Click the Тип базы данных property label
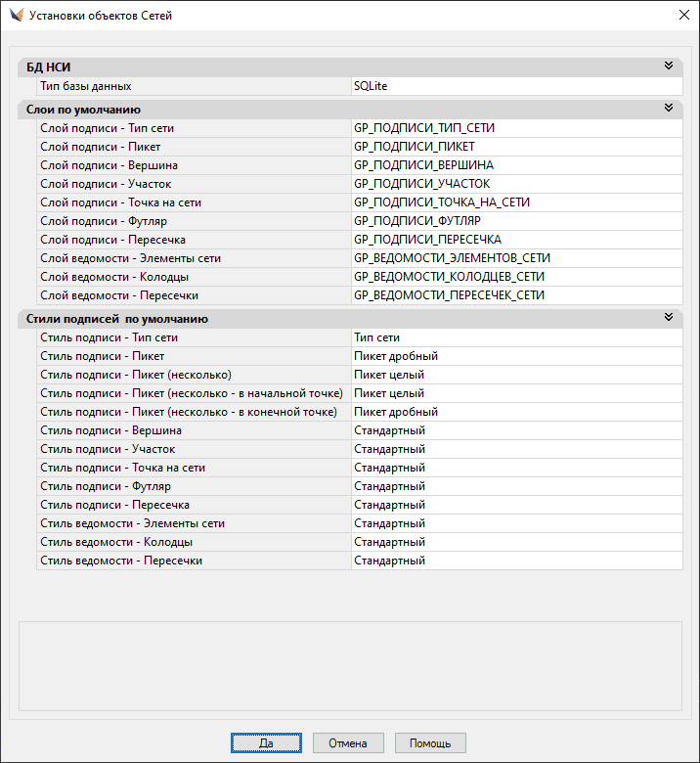Viewport: 700px width, 763px height. click(x=194, y=86)
